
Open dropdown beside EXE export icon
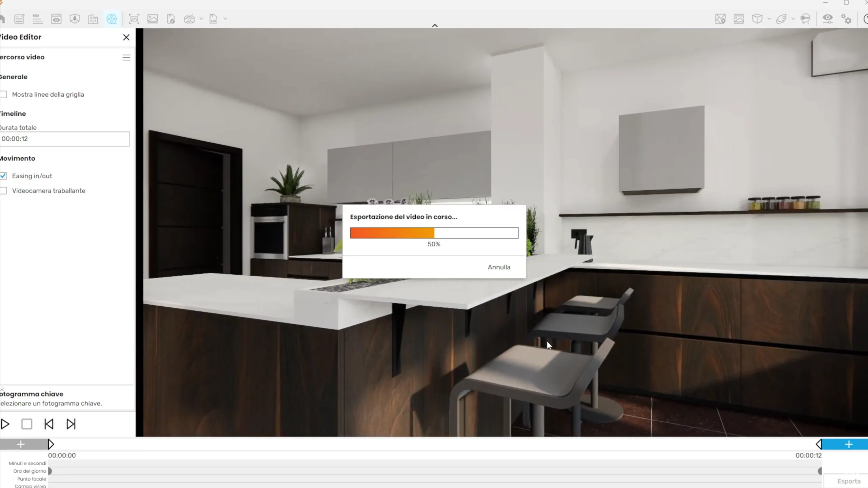click(225, 19)
